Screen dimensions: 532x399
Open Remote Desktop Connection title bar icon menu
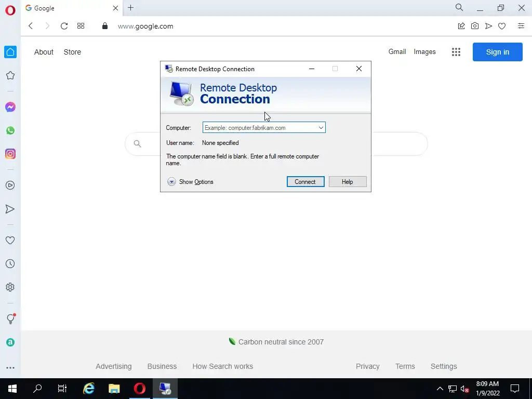[169, 69]
